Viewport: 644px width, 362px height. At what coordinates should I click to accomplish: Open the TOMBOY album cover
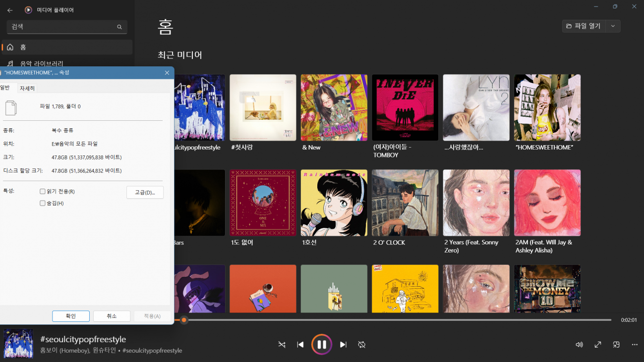[405, 107]
